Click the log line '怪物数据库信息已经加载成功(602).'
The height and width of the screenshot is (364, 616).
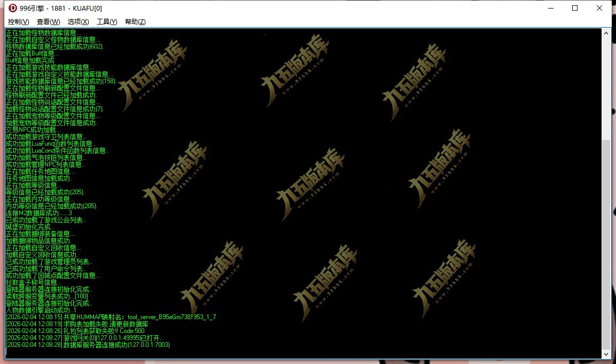click(x=54, y=47)
